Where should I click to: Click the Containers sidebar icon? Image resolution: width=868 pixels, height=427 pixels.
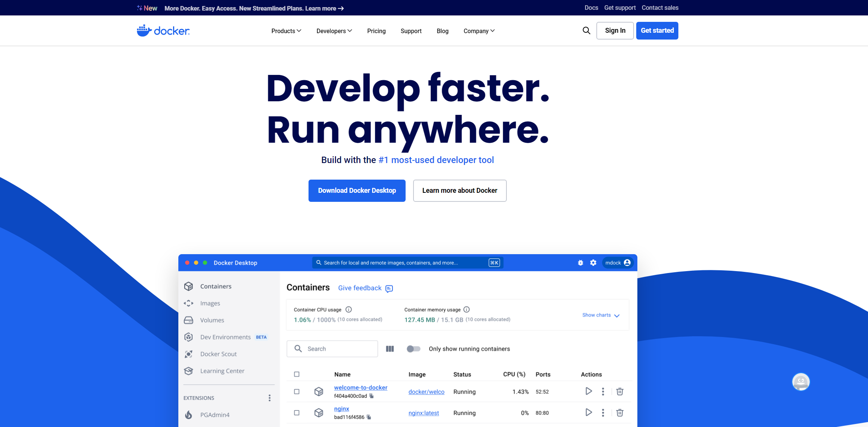click(188, 286)
